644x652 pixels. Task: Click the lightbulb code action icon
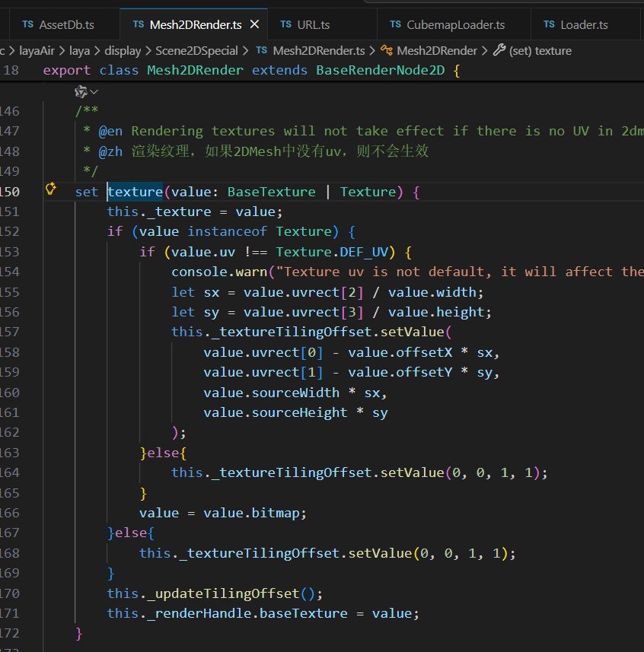[52, 189]
